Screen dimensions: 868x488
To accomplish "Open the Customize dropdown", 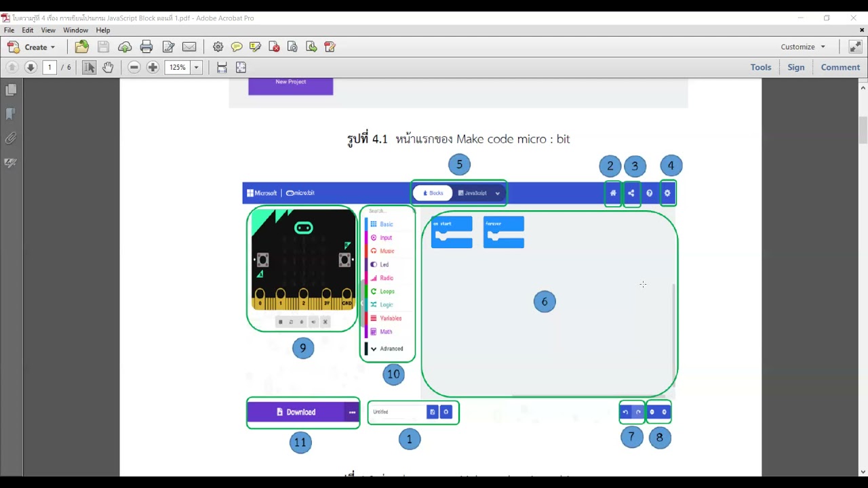I will tap(803, 47).
